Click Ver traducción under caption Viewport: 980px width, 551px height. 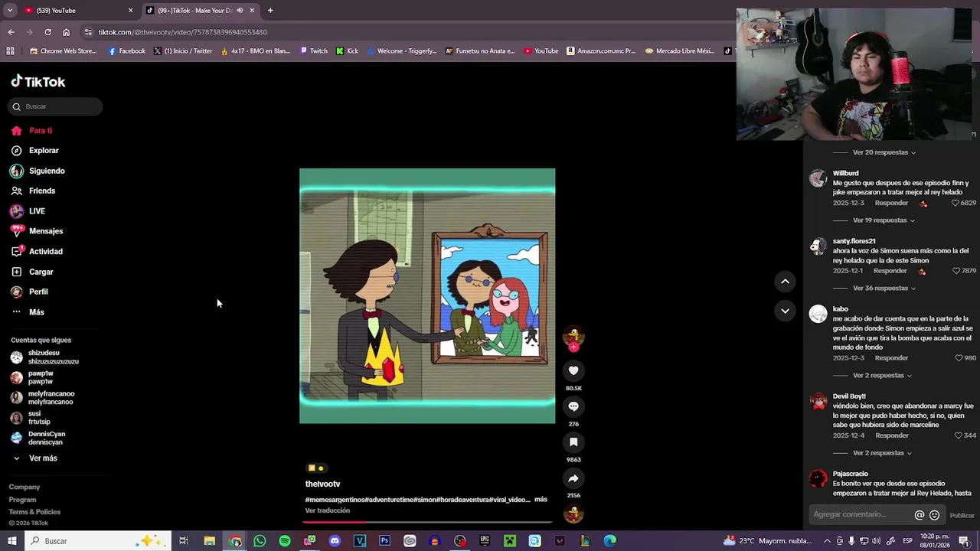coord(327,510)
